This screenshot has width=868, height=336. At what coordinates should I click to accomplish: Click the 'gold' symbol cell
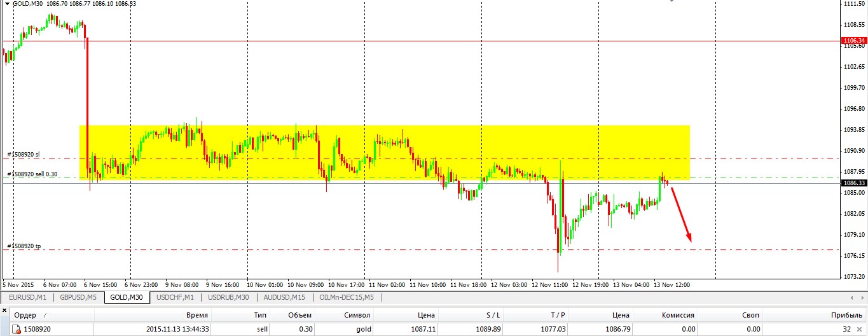[363, 329]
